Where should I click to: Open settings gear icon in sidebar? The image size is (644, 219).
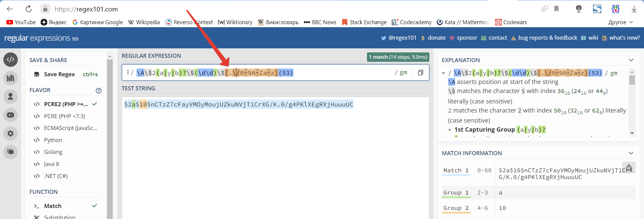tap(10, 134)
